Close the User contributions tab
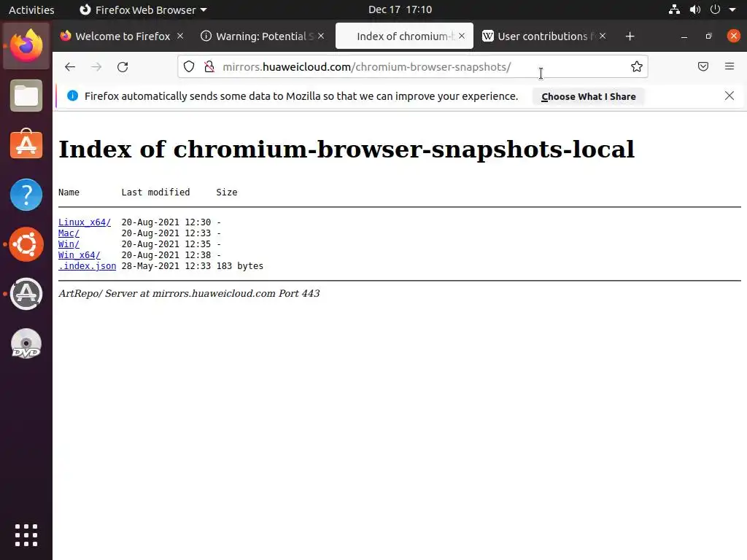This screenshot has width=747, height=560. (603, 36)
